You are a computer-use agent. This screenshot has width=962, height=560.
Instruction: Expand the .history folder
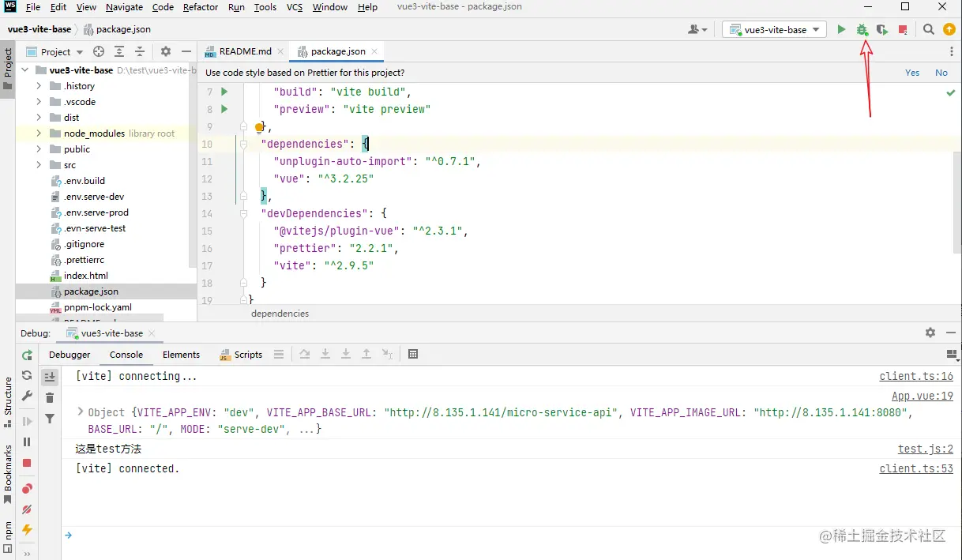coord(39,86)
